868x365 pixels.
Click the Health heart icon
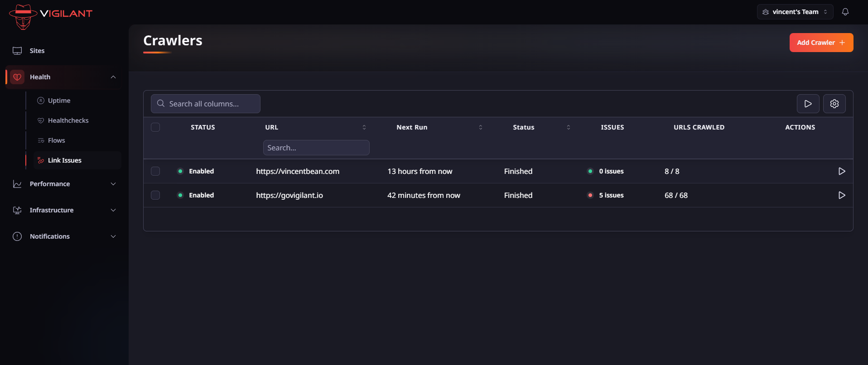17,77
